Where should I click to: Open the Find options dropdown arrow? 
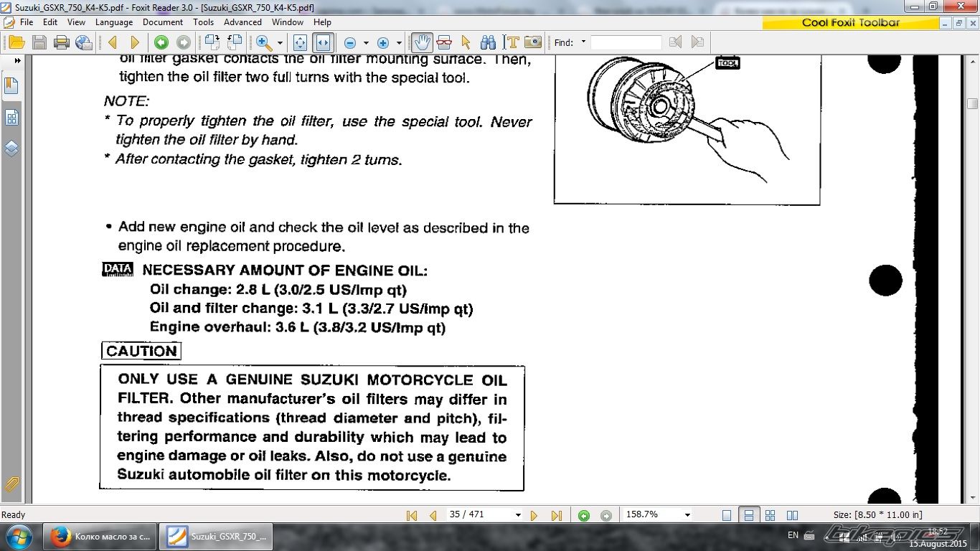click(x=583, y=42)
